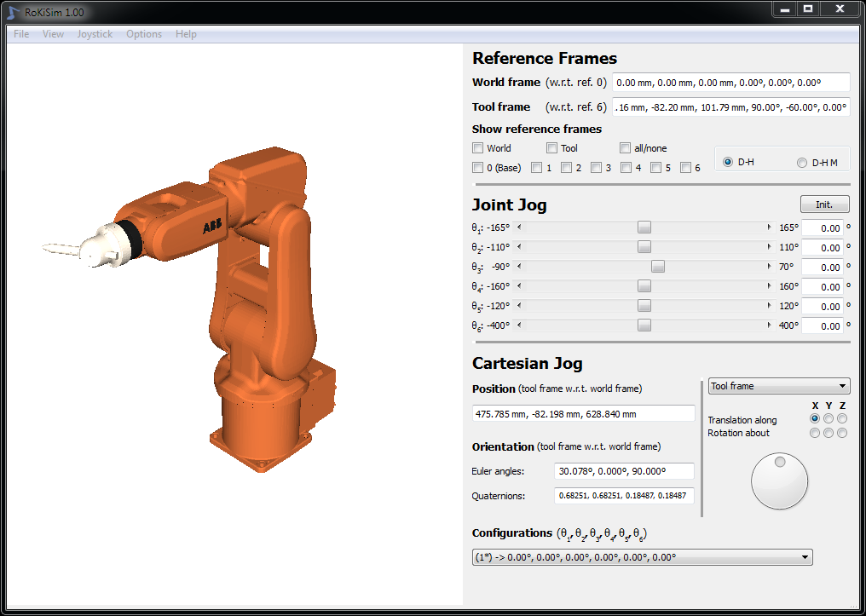This screenshot has height=616, width=866.
Task: Click the round Cartesian jog dial
Action: click(x=779, y=481)
